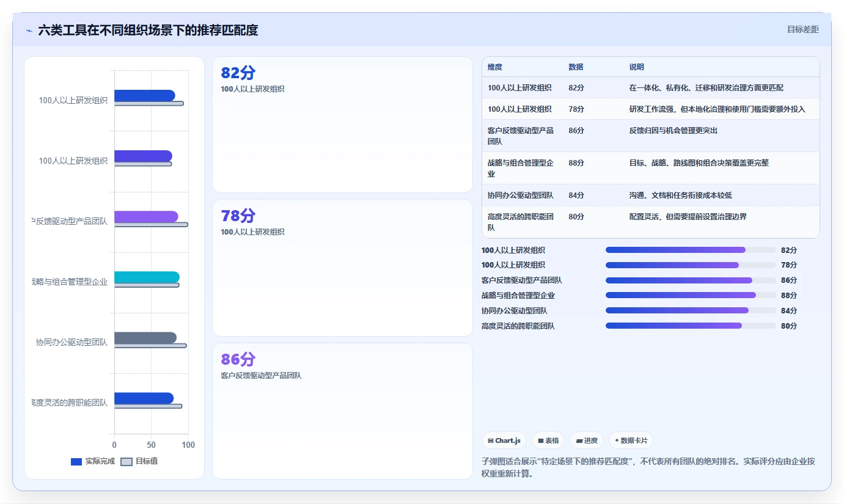
Task: Toggle the 目标值 legend item under the chart
Action: pyautogui.click(x=139, y=461)
